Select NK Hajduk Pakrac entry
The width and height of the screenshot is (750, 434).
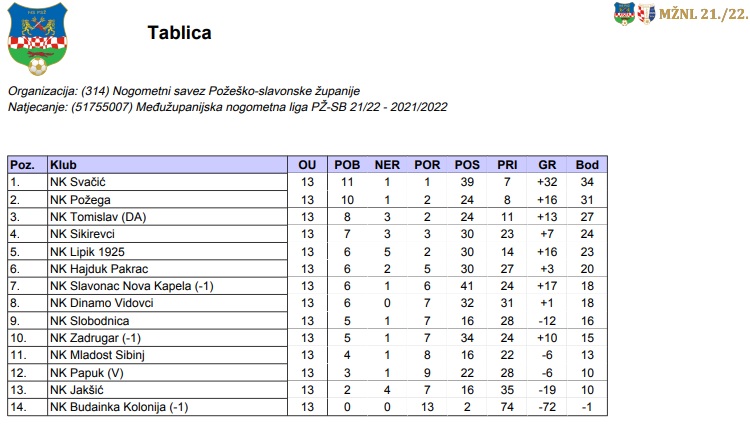(97, 268)
